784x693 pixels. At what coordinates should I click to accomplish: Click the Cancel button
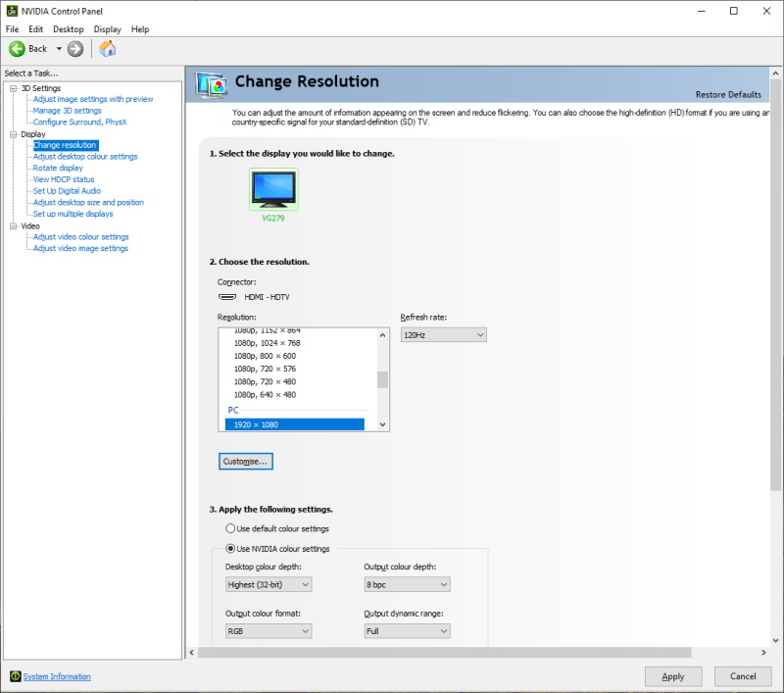743,676
